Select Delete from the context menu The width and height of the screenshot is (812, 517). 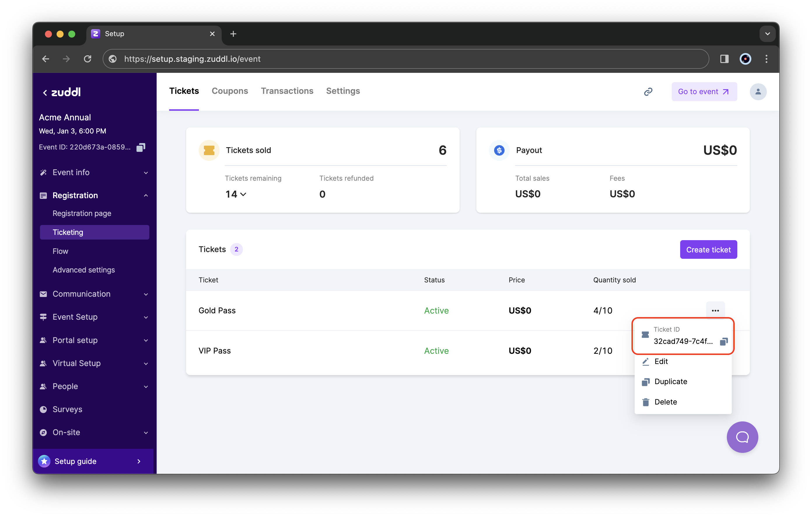(x=665, y=402)
